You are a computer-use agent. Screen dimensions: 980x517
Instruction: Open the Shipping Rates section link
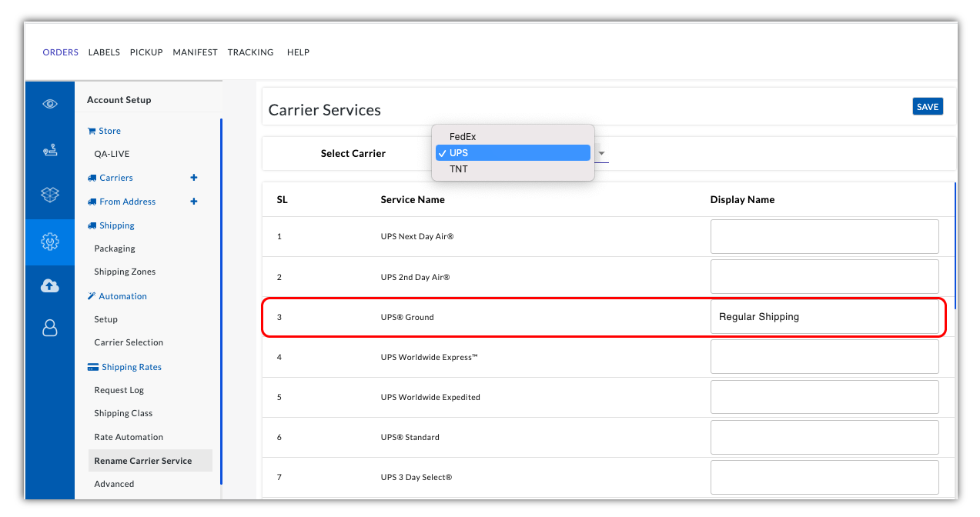pyautogui.click(x=132, y=367)
